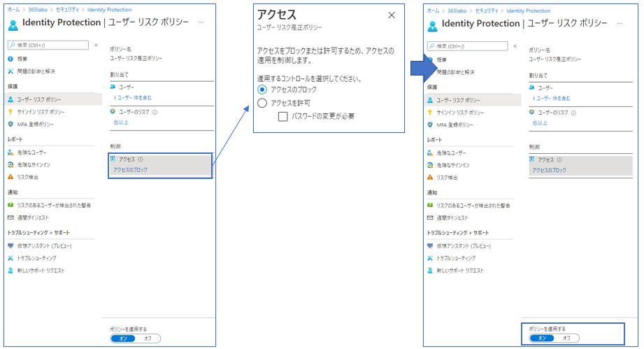Click リスク検出 warning icon in right window
The width and height of the screenshot is (644, 349).
[x=430, y=178]
